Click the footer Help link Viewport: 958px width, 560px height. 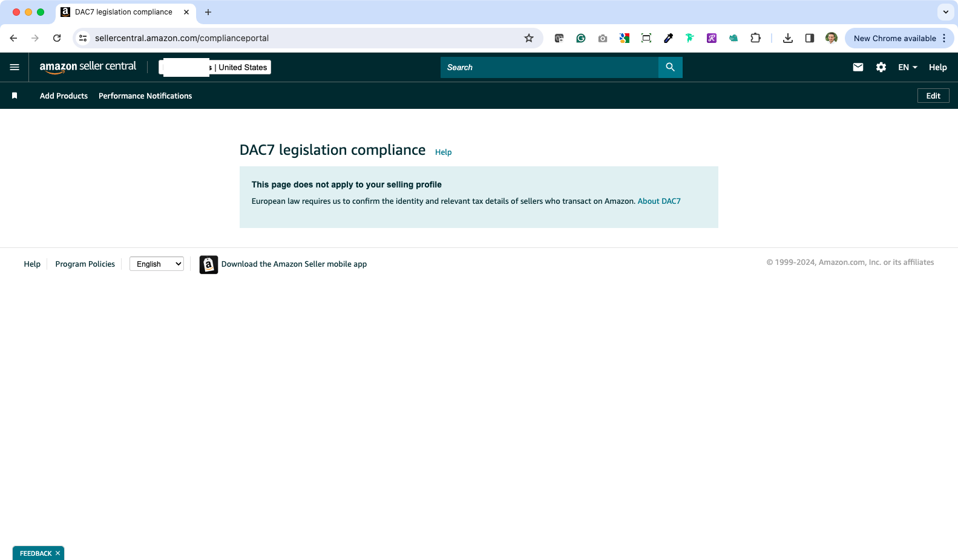tap(32, 264)
